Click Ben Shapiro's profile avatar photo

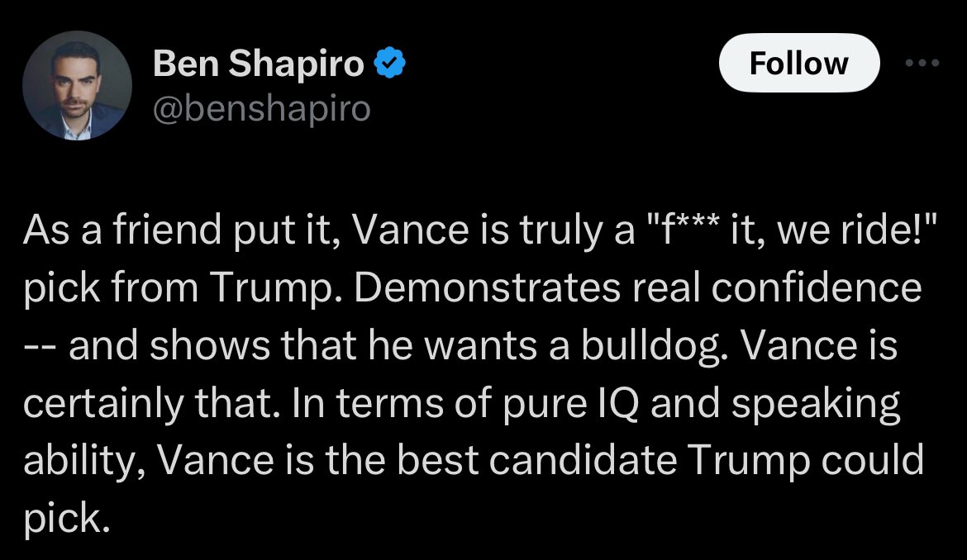click(78, 87)
